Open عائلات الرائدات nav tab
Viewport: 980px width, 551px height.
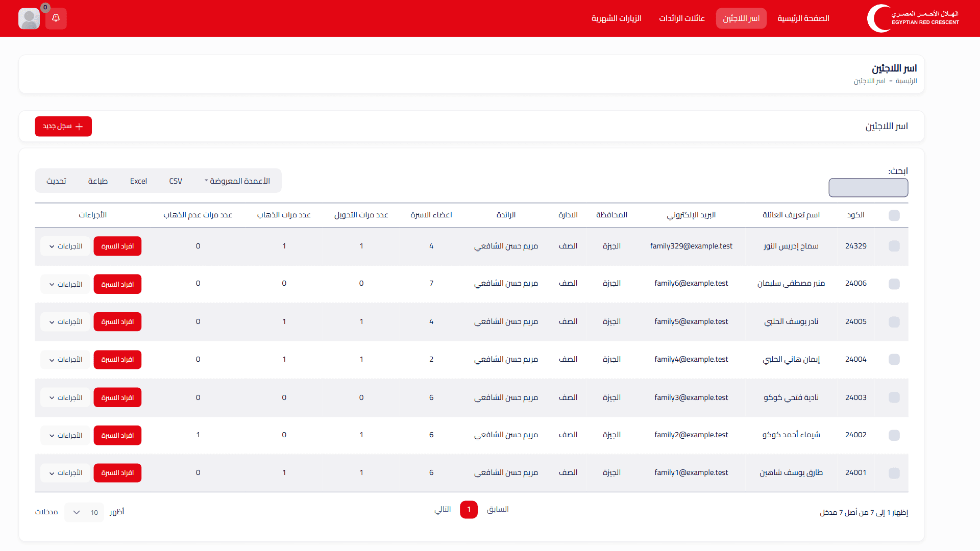point(682,18)
